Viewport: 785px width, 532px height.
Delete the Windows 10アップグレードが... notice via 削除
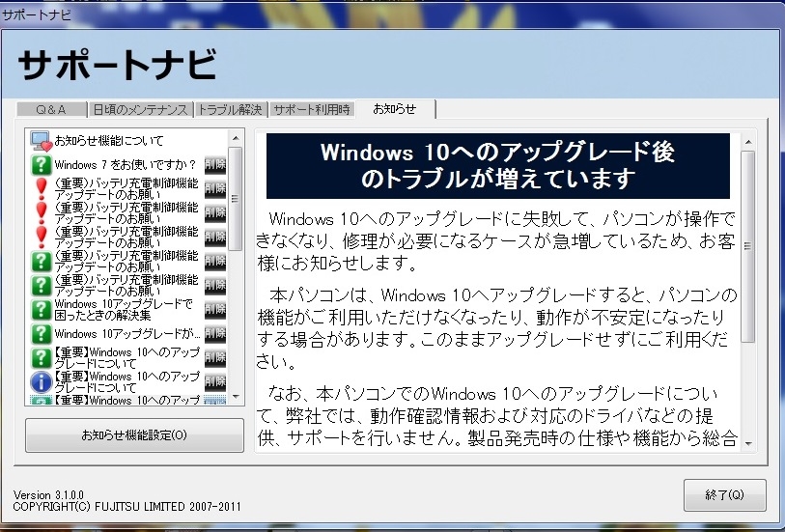click(x=215, y=334)
